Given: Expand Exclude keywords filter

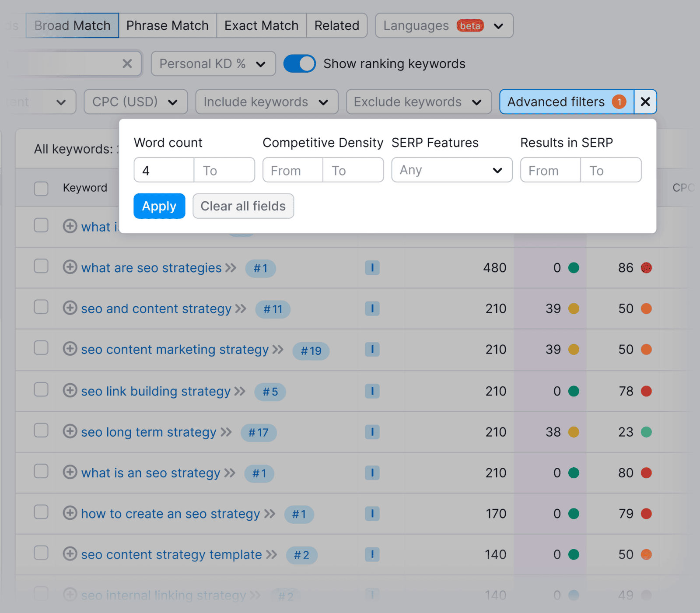Looking at the screenshot, I should click(419, 102).
